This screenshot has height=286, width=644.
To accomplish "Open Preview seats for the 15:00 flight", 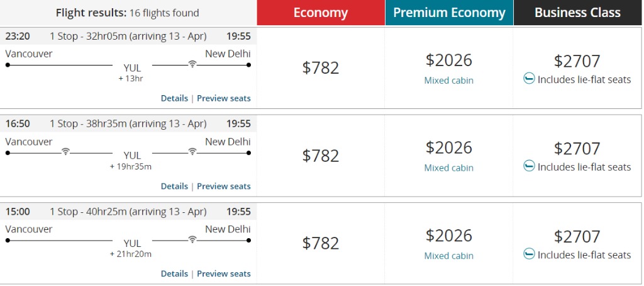I will click(223, 273).
